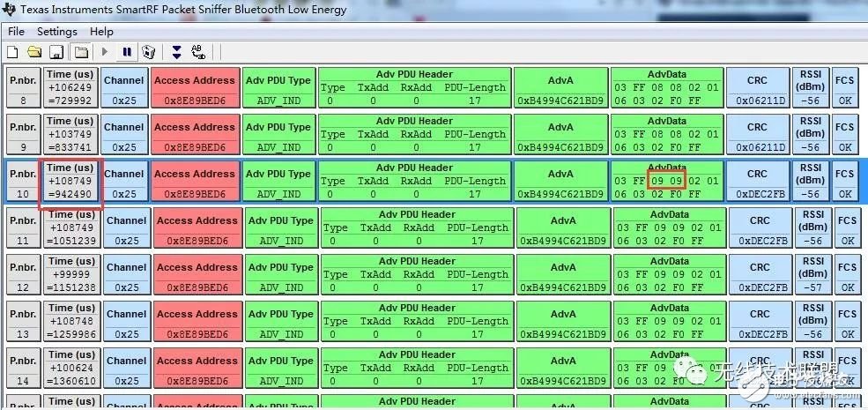
Task: Select packet number 12 cell
Action: tap(25, 274)
